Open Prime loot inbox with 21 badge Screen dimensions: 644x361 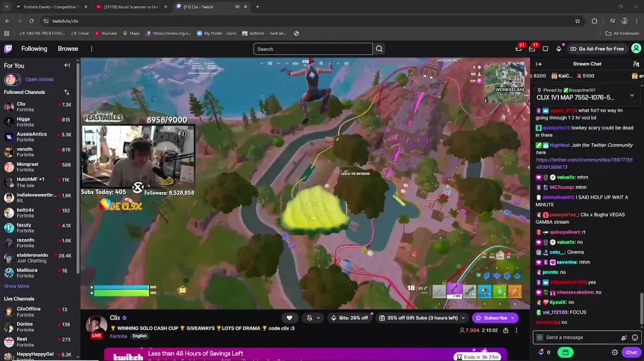point(519,49)
